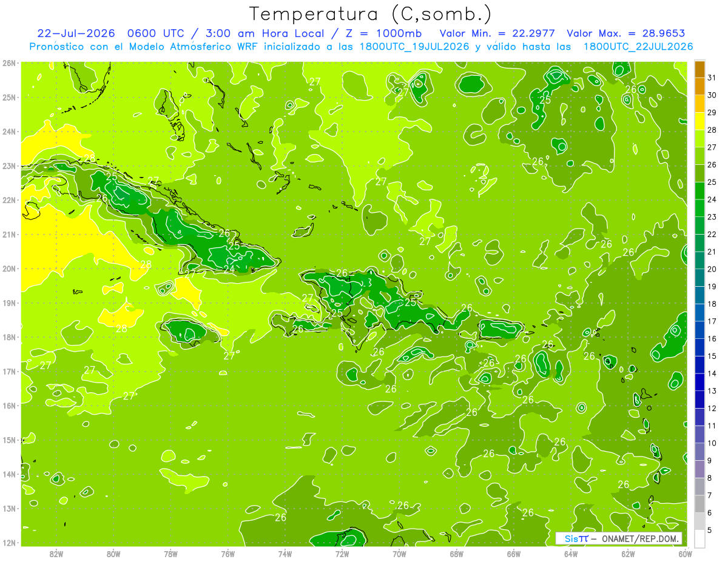The height and width of the screenshot is (562, 728).
Task: Click the valid-until time '1800UTC_22JUL2026'
Action: 638,47
